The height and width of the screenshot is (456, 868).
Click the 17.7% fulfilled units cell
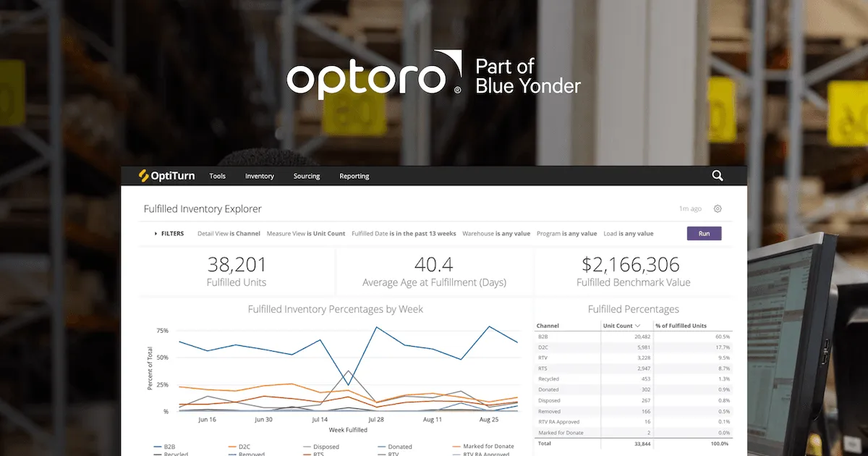tap(722, 347)
